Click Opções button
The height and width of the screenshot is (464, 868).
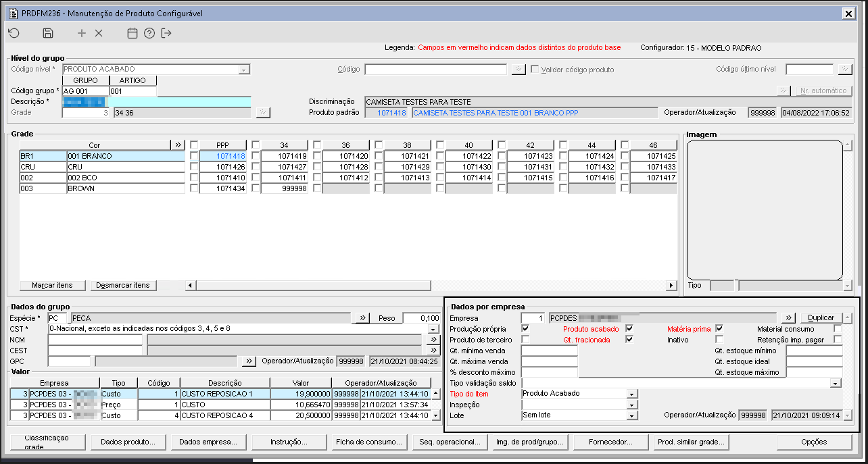[814, 442]
